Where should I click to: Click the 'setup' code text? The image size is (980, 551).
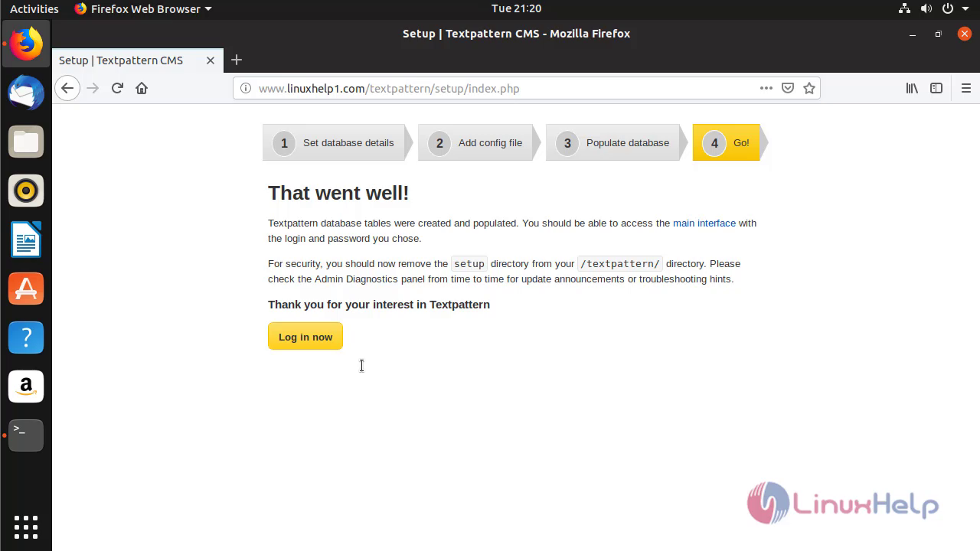coord(469,263)
